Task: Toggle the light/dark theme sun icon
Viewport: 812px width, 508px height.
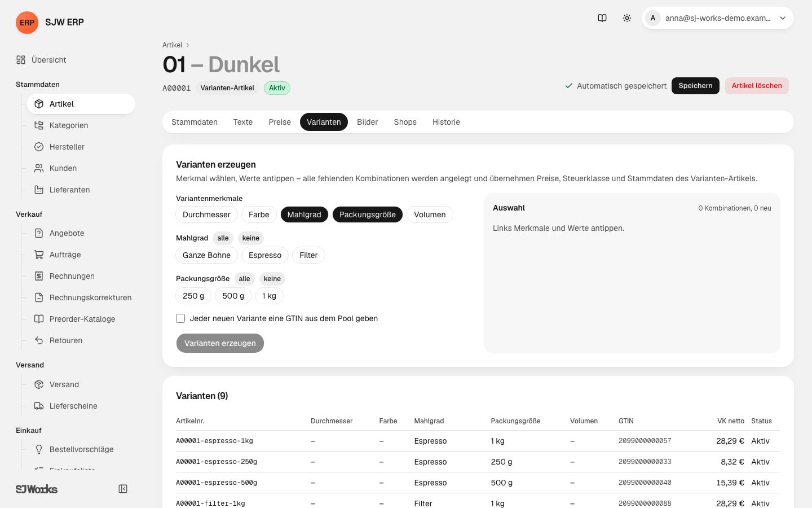Action: 627,18
